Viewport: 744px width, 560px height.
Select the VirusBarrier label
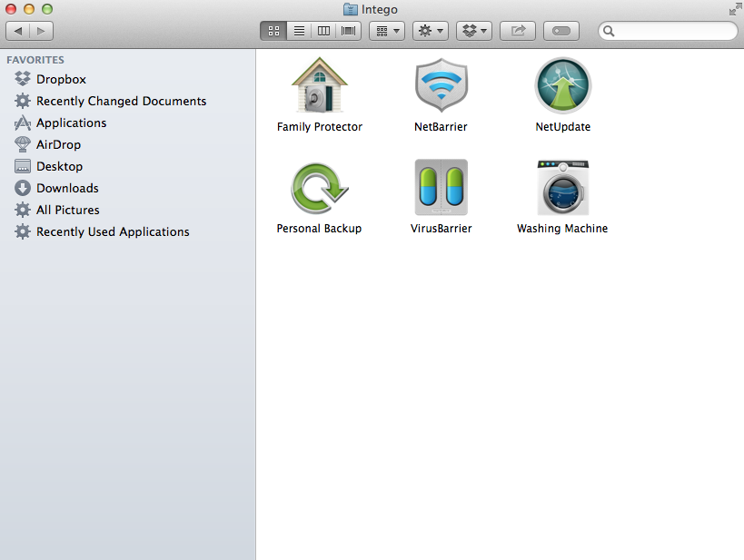tap(441, 229)
